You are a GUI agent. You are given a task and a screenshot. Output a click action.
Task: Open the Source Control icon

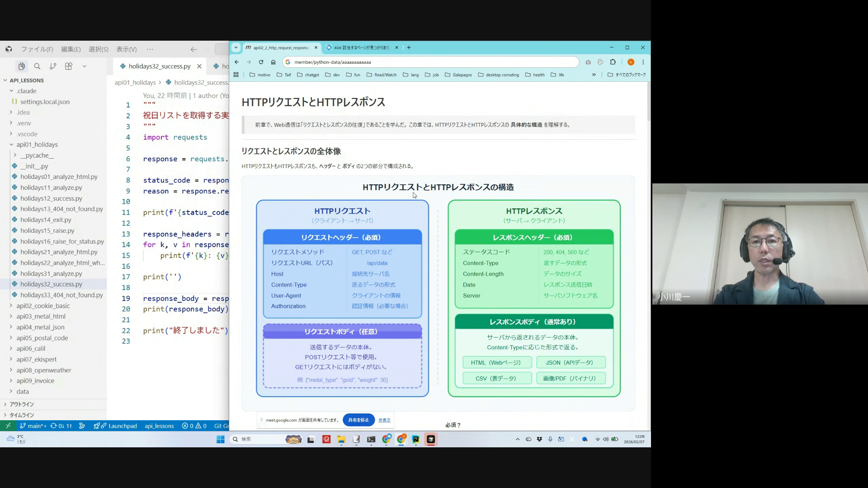click(x=53, y=66)
